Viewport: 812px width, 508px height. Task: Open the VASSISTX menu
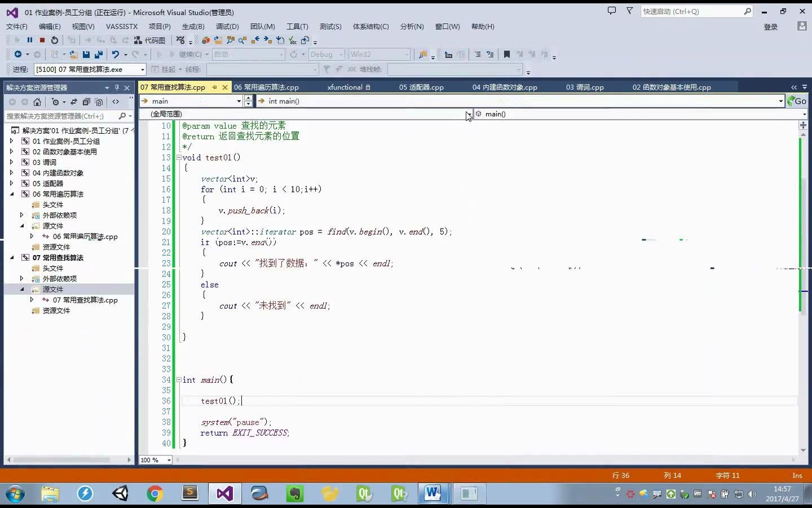pos(122,27)
